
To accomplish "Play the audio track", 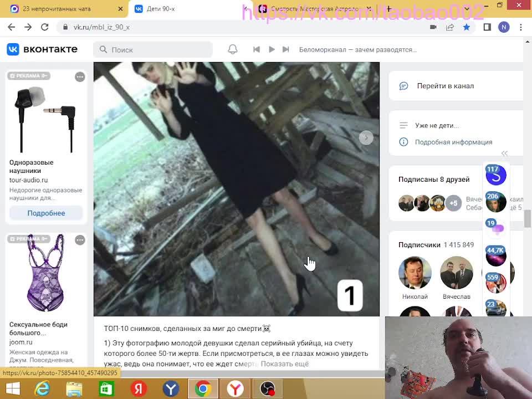I will click(272, 49).
